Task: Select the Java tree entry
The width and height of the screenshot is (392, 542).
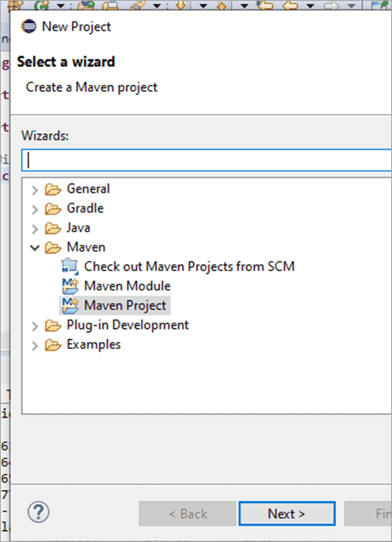Action: coord(79,228)
